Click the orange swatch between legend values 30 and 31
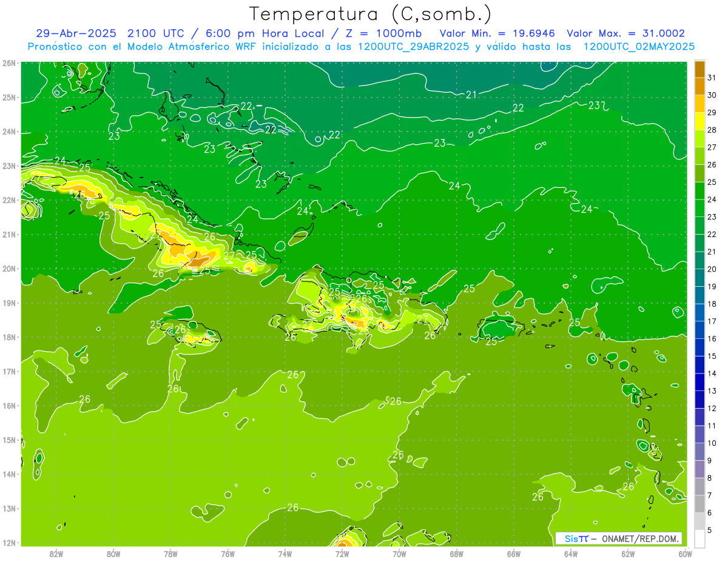The image size is (728, 562). 699,86
